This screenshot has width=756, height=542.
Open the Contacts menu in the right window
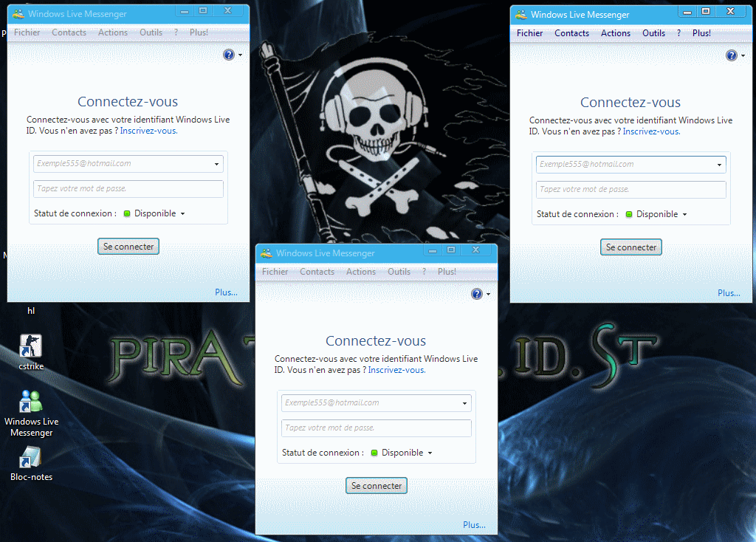pyautogui.click(x=572, y=33)
